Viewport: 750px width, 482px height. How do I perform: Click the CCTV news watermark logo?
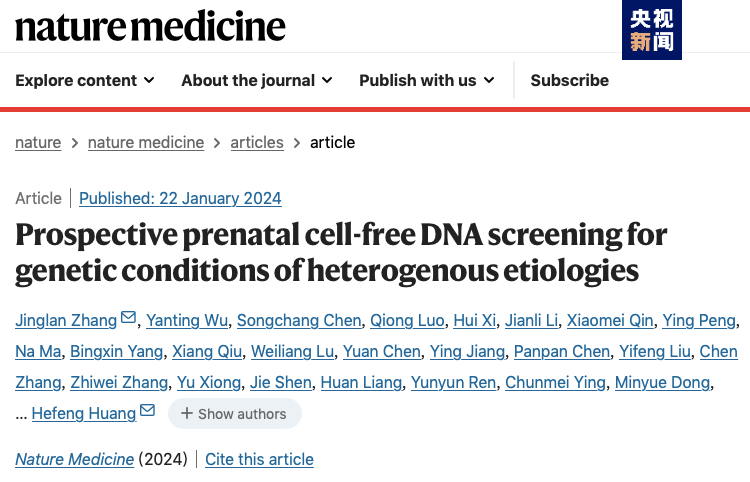pos(651,30)
